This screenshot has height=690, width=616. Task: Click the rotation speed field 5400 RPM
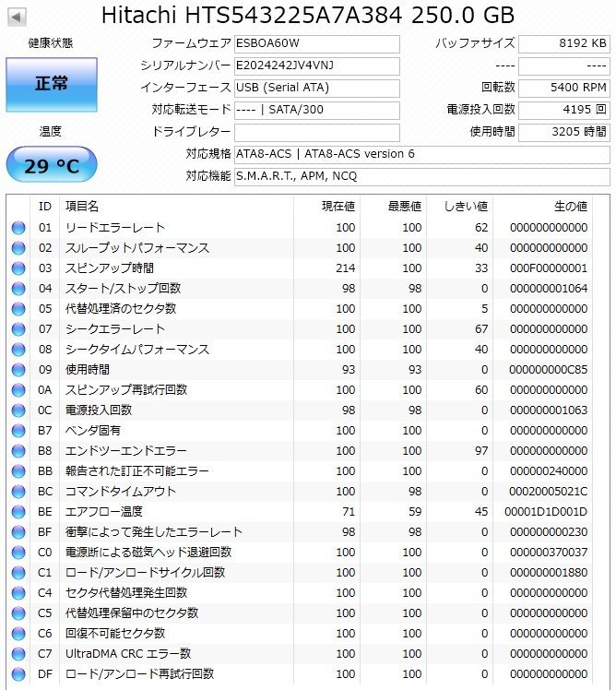coord(564,88)
